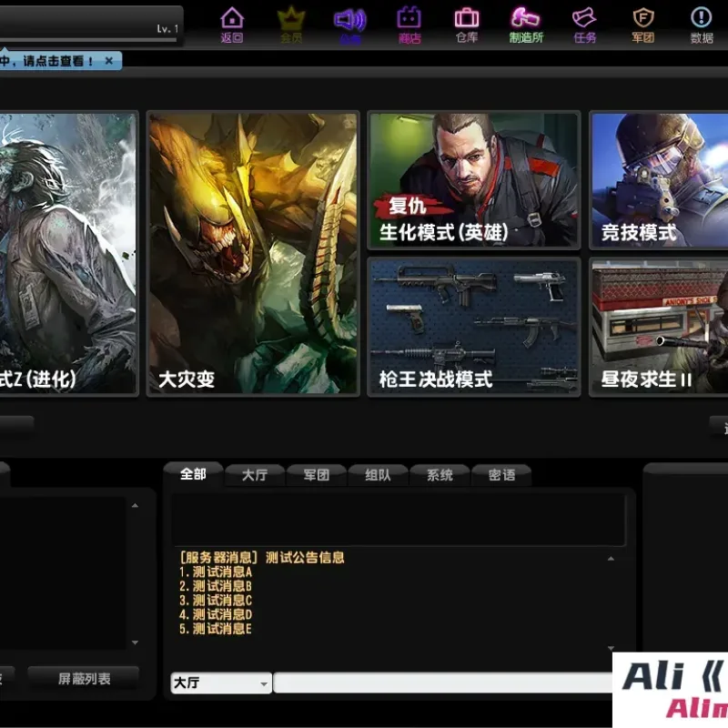Switch to the 密语 chat tab
Screen dimensions: 728x728
(501, 475)
